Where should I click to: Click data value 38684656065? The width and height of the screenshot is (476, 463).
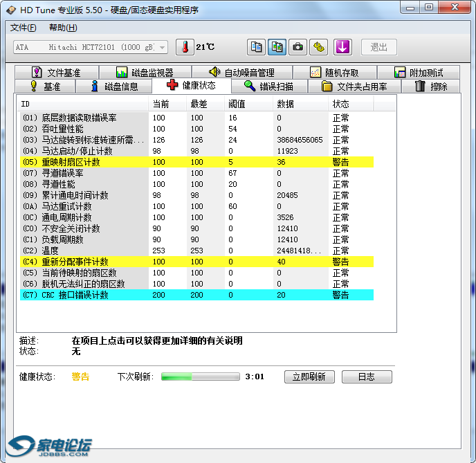pyautogui.click(x=300, y=140)
